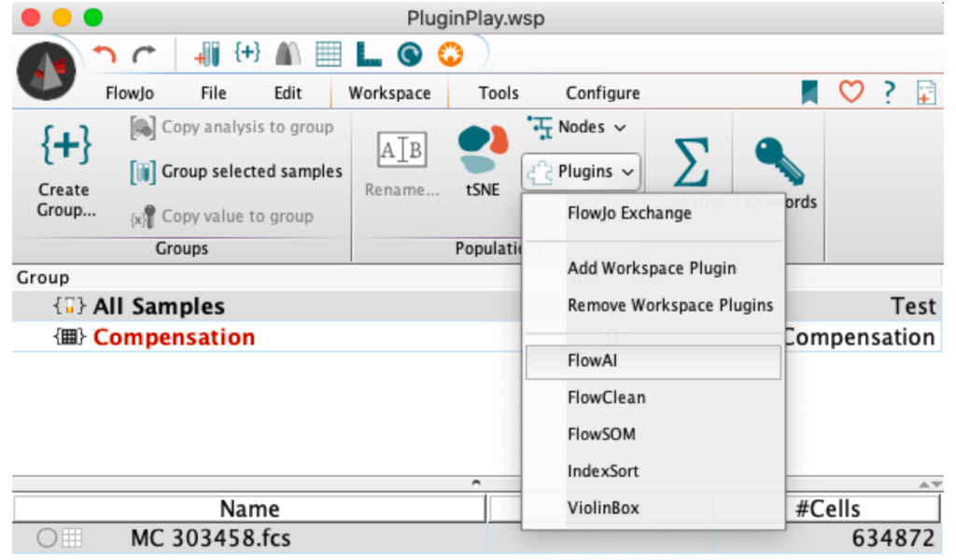Expand the Nodes dropdown
The image size is (956, 560).
(x=577, y=127)
